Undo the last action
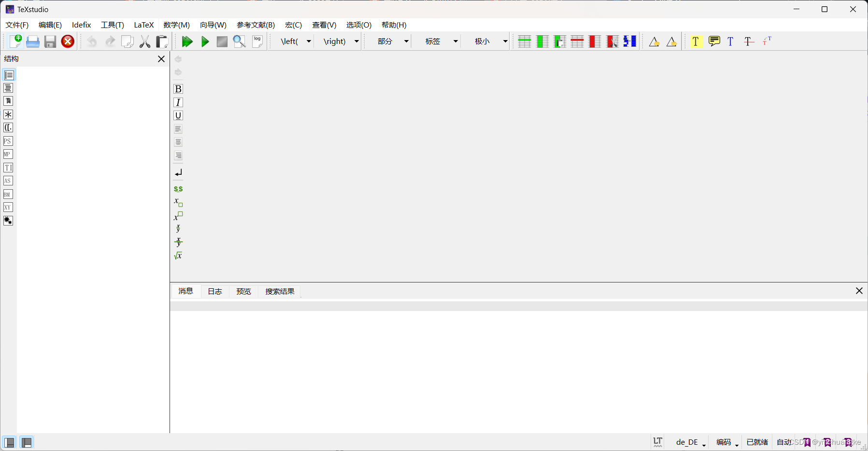This screenshot has height=451, width=868. click(x=92, y=42)
